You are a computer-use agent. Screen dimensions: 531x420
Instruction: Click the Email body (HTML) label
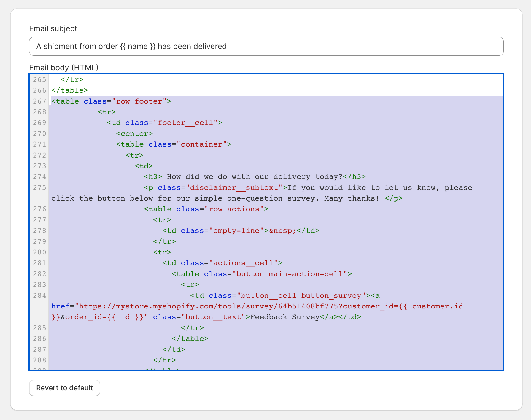[x=64, y=68]
